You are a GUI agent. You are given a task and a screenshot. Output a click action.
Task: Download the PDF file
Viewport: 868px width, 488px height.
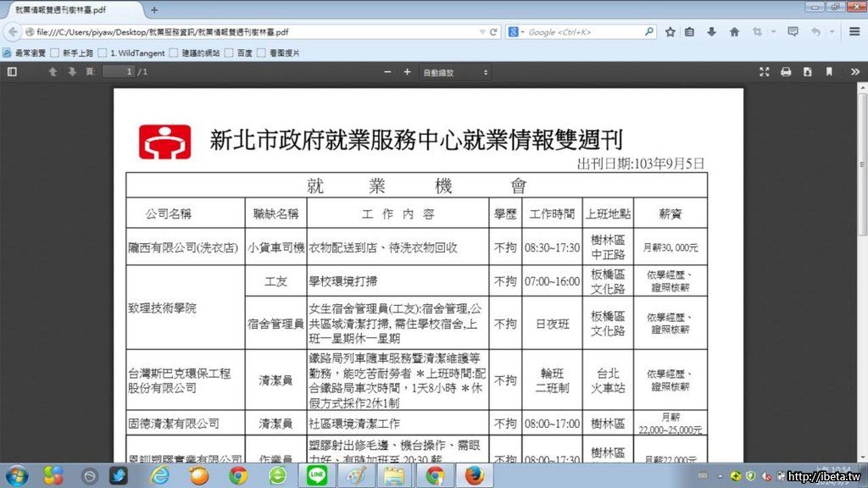[807, 72]
